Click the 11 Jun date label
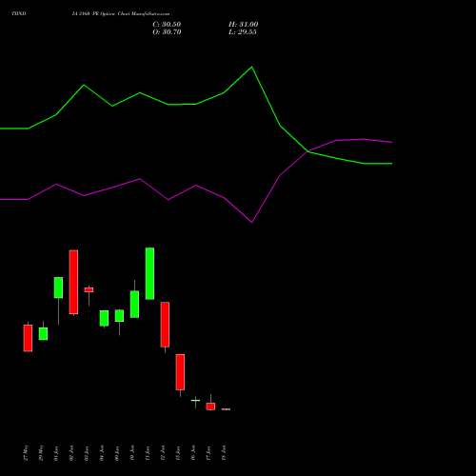The width and height of the screenshot is (476, 476). (148, 453)
